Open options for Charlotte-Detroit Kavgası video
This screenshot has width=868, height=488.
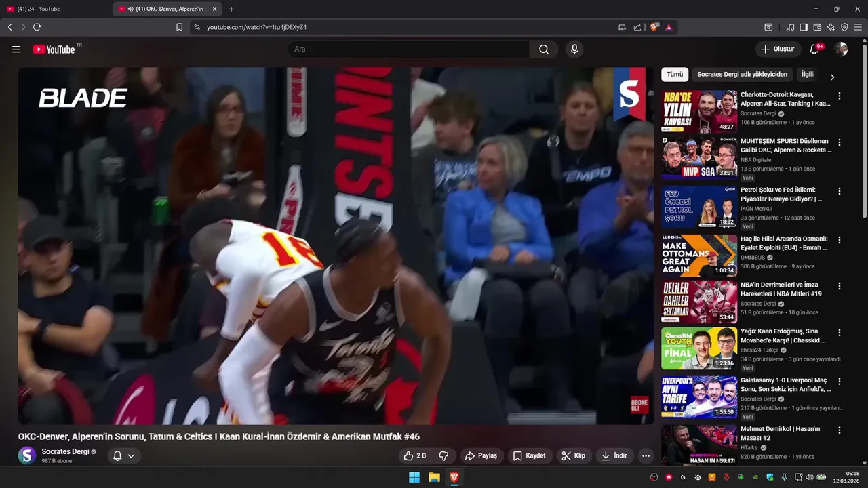coord(840,96)
